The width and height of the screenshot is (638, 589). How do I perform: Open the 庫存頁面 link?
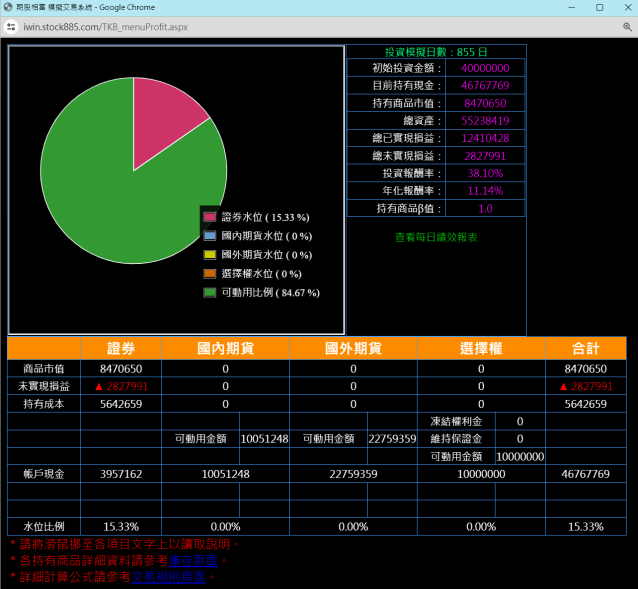[x=187, y=560]
